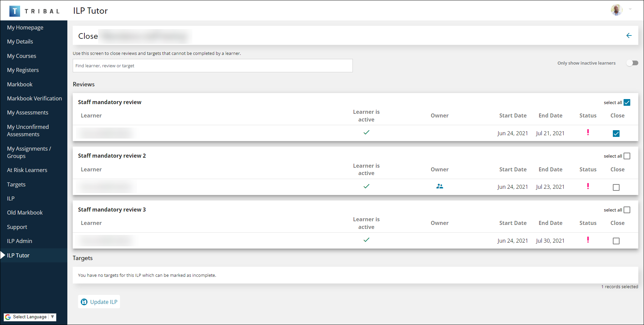The width and height of the screenshot is (644, 325).
Task: Open ILP Admin from sidebar
Action: [x=19, y=241]
